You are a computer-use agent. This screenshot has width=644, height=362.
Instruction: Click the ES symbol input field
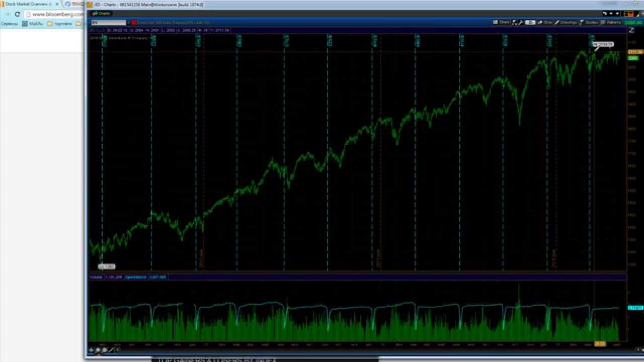108,23
